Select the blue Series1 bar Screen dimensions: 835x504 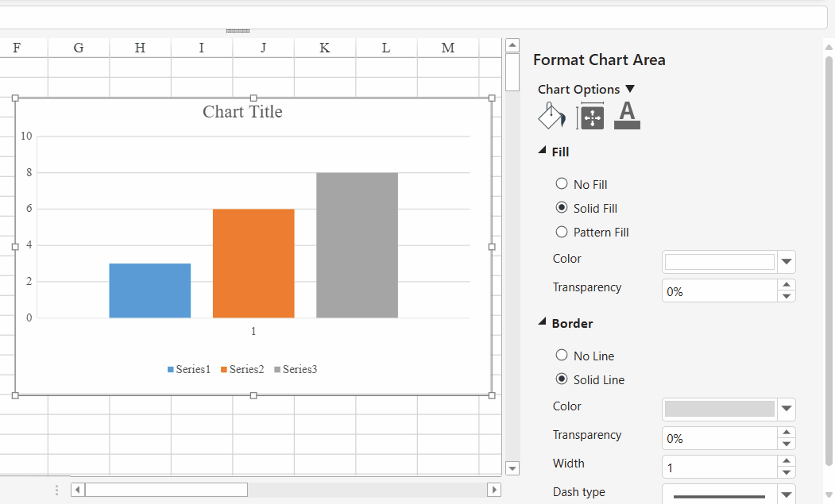(x=149, y=290)
